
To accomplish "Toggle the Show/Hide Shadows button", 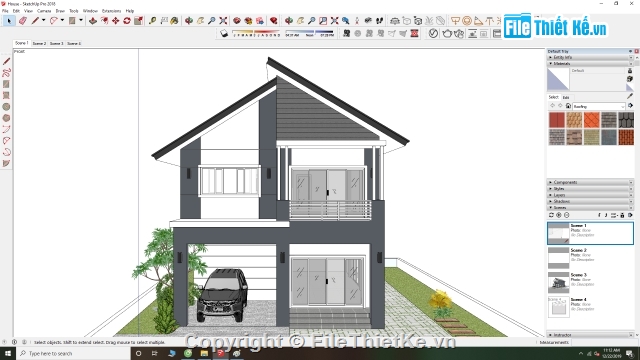I will (x=224, y=33).
